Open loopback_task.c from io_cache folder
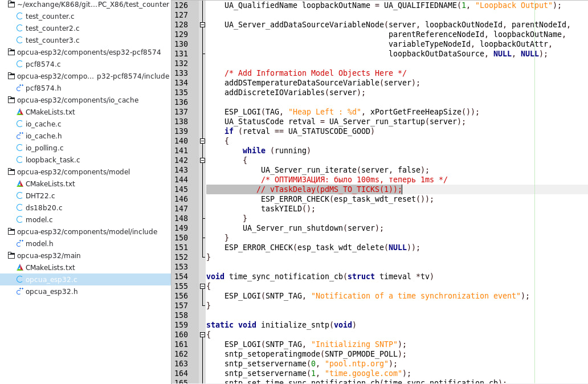The image size is (588, 384). point(52,160)
